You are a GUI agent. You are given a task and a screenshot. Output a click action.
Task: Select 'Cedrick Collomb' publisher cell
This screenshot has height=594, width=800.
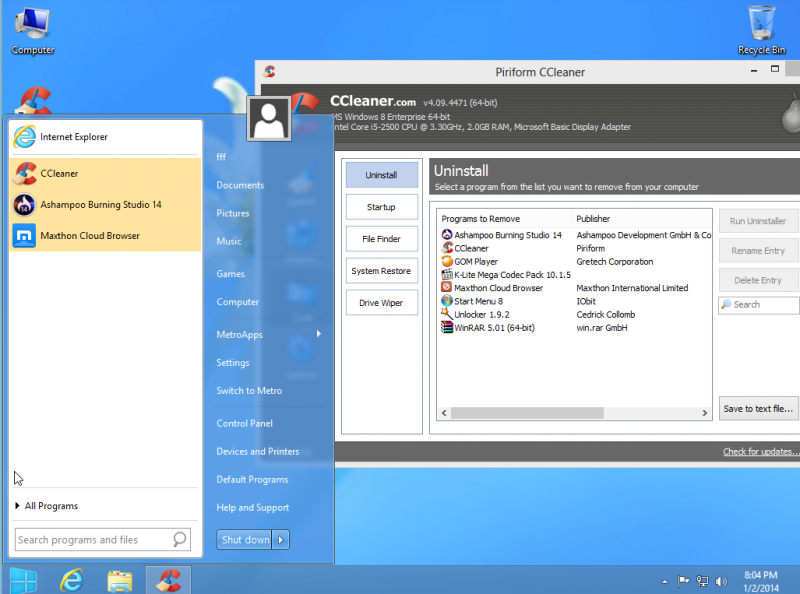(606, 314)
